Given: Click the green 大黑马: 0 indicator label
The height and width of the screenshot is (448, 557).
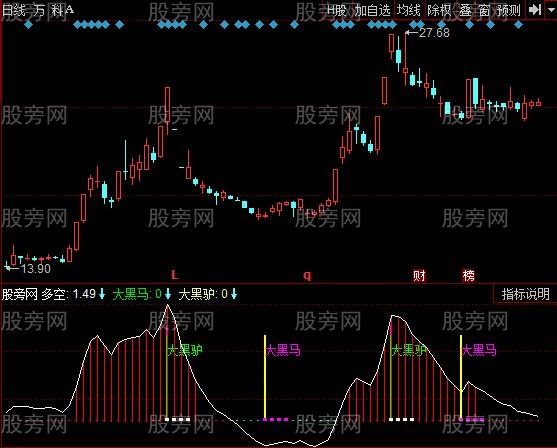Looking at the screenshot, I should (x=137, y=294).
